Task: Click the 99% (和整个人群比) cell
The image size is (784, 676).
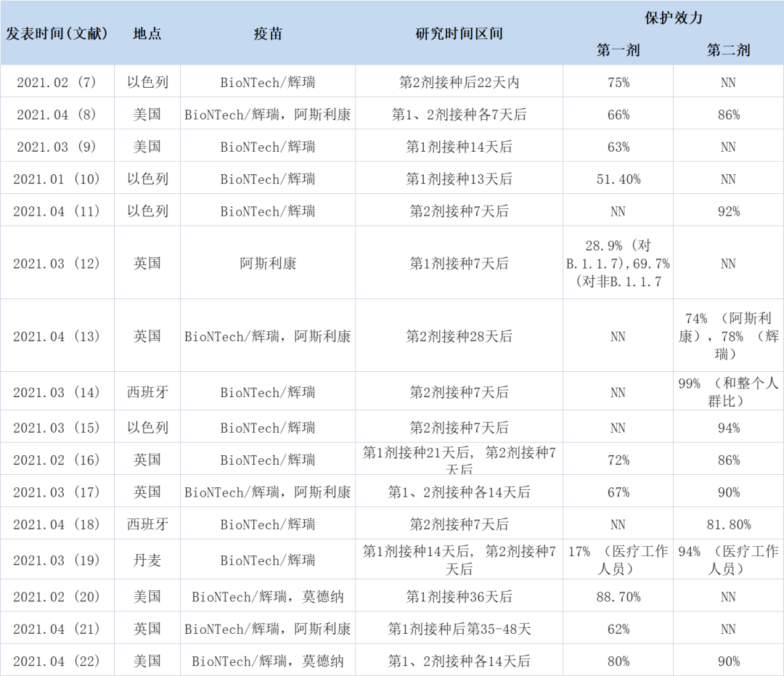Action: point(729,392)
